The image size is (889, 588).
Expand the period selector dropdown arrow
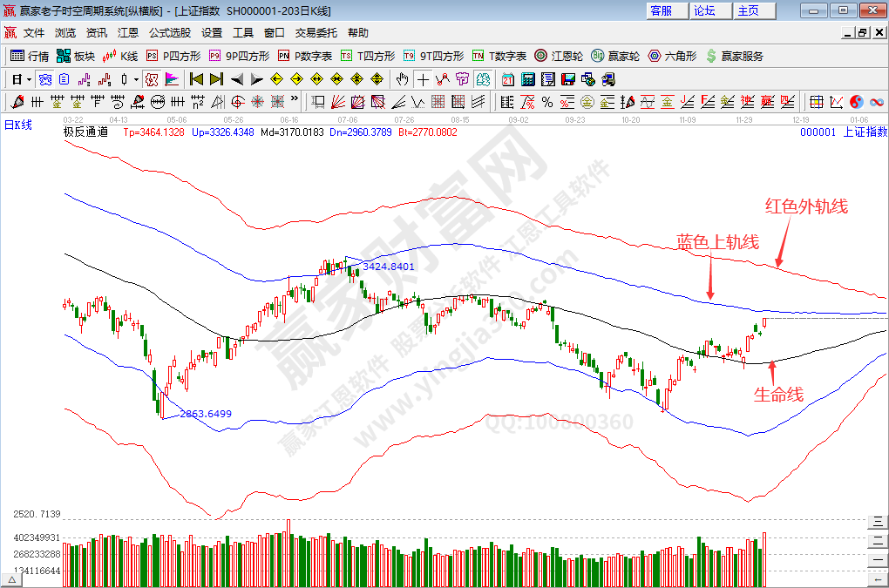pyautogui.click(x=28, y=79)
